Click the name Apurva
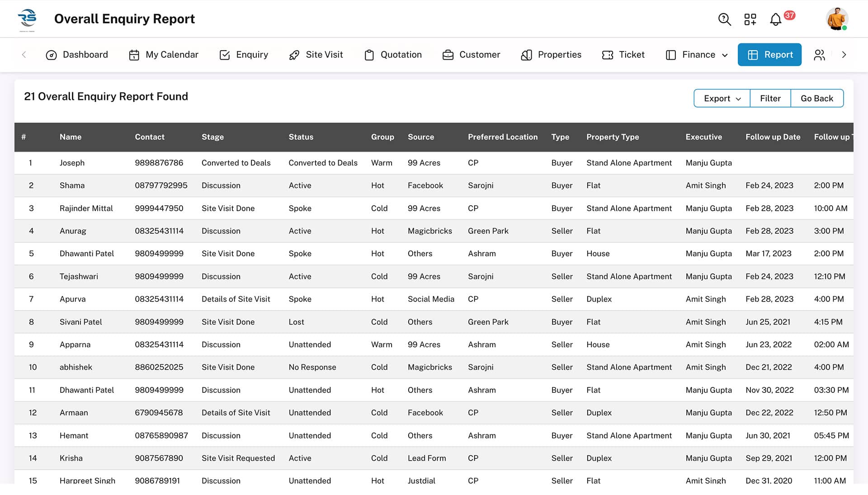Image resolution: width=868 pixels, height=495 pixels. 72,299
